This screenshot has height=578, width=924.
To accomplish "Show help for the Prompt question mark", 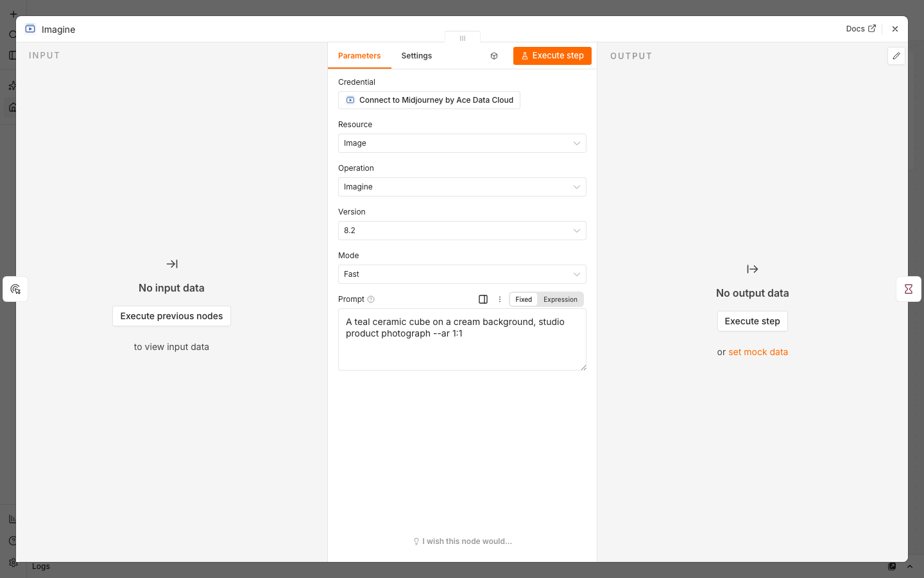I will click(371, 299).
